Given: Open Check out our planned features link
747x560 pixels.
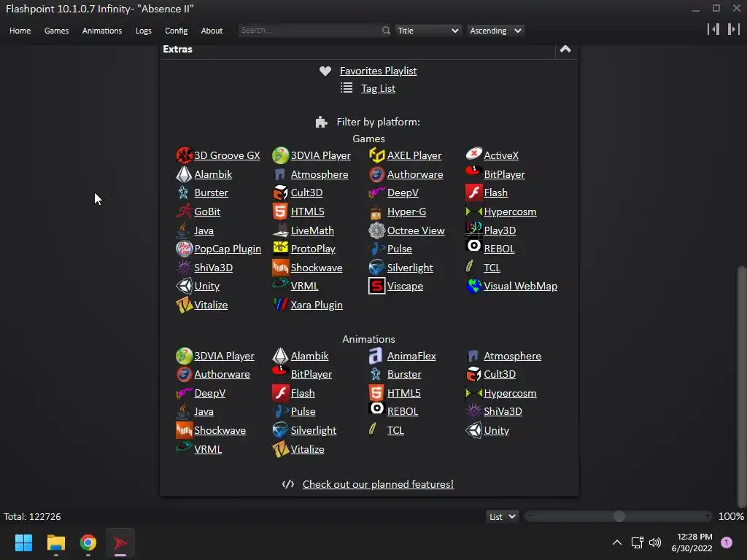Looking at the screenshot, I should (378, 484).
